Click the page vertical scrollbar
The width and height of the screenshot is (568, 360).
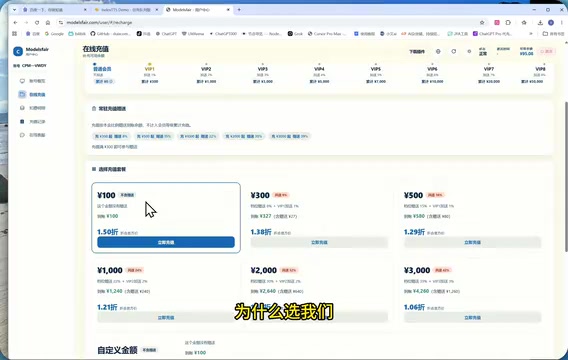click(x=566, y=176)
